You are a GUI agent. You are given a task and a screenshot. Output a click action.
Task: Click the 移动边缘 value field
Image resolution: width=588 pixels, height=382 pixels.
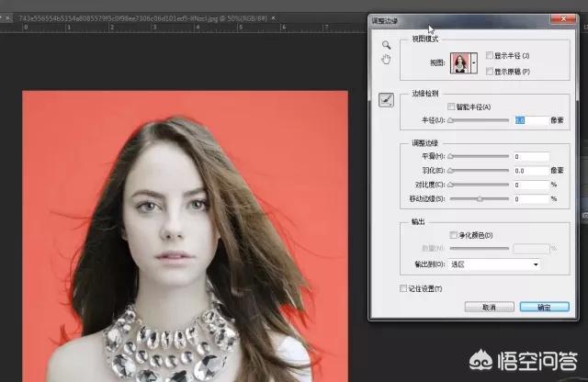point(531,199)
